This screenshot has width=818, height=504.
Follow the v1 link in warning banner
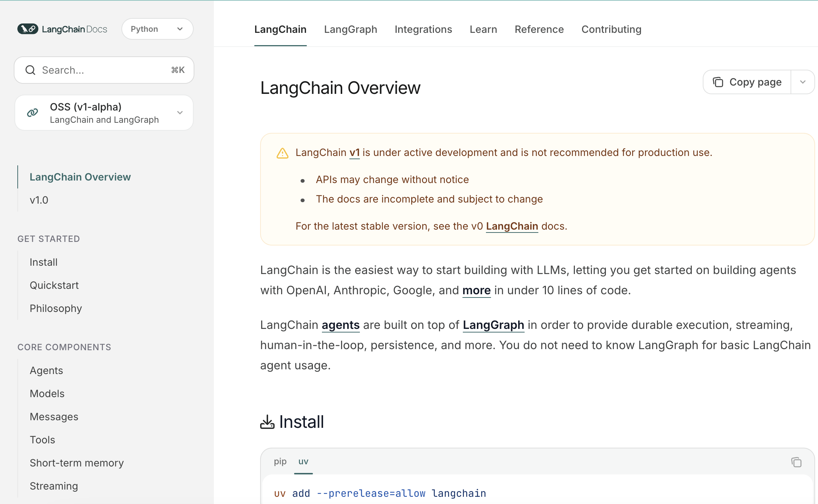(x=354, y=153)
